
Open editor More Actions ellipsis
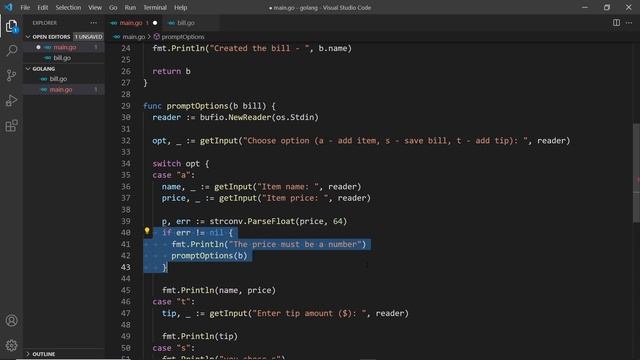coord(629,23)
